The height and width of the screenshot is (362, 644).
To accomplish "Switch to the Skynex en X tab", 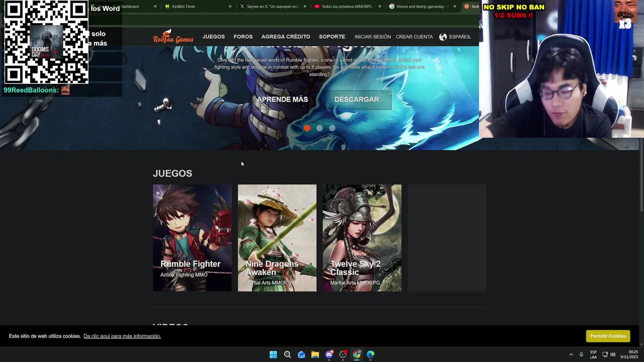I will tap(272, 7).
